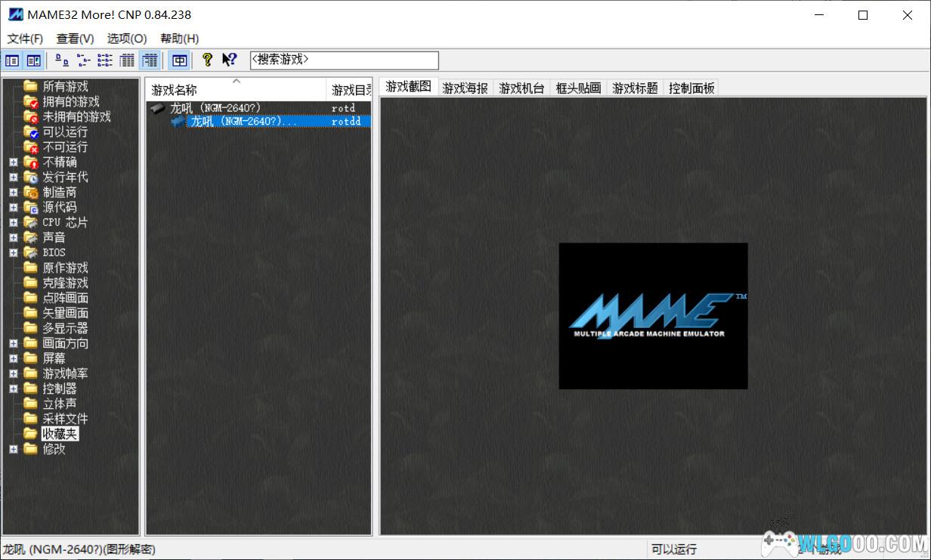Expand the 发行年代 tree node

coord(13,177)
